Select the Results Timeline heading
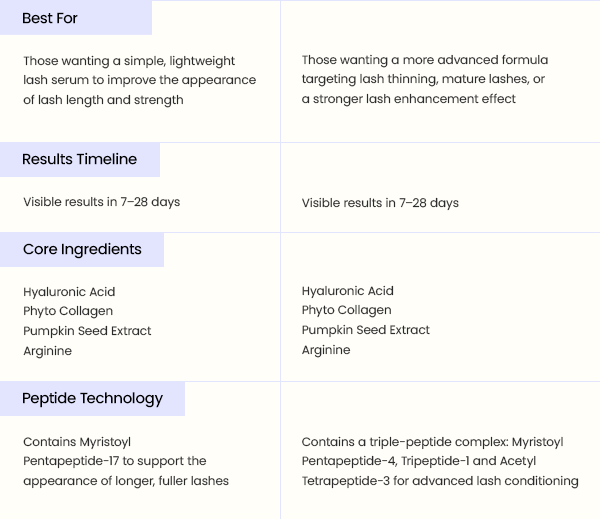Viewport: 600px width, 519px height. (x=79, y=159)
